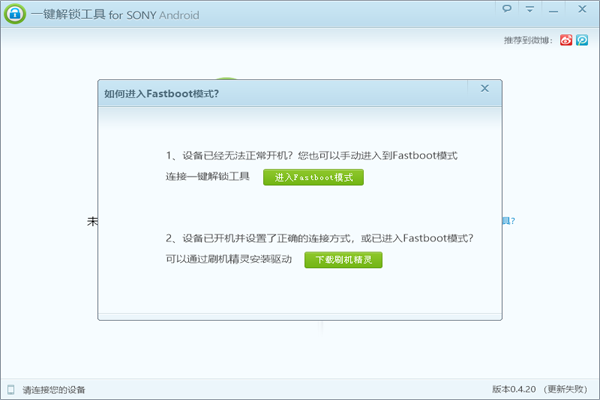Share via the red Sina Weibo icon
The image size is (600, 400).
tap(566, 40)
